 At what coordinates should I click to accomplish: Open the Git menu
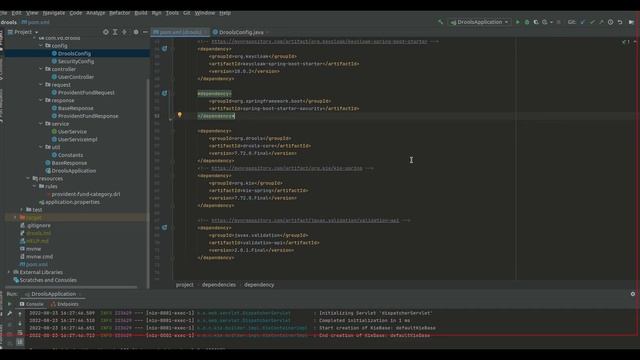tap(187, 13)
